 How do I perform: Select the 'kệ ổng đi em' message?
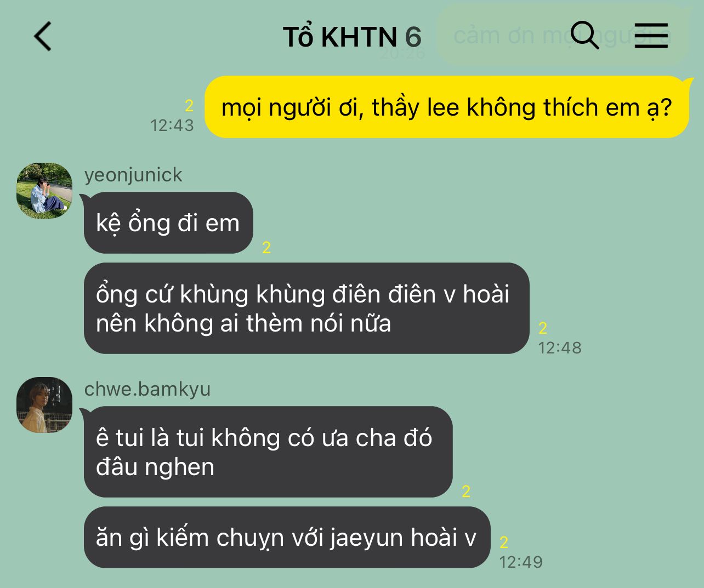click(x=168, y=223)
